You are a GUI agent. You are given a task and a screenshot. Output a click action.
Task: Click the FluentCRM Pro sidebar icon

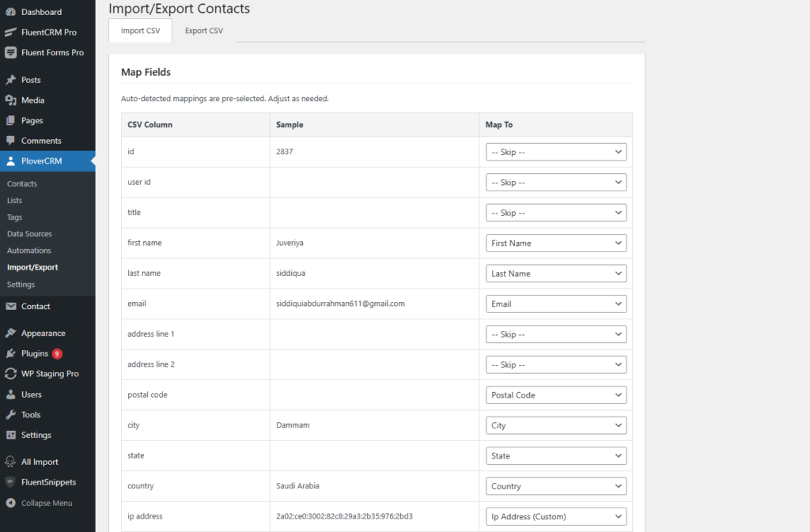[x=10, y=32]
